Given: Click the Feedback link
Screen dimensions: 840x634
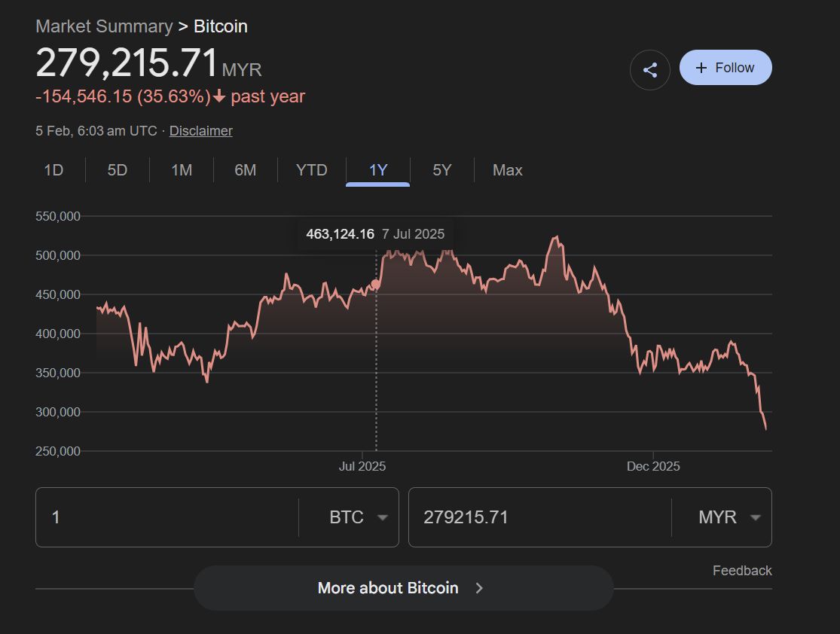Looking at the screenshot, I should point(742,571).
